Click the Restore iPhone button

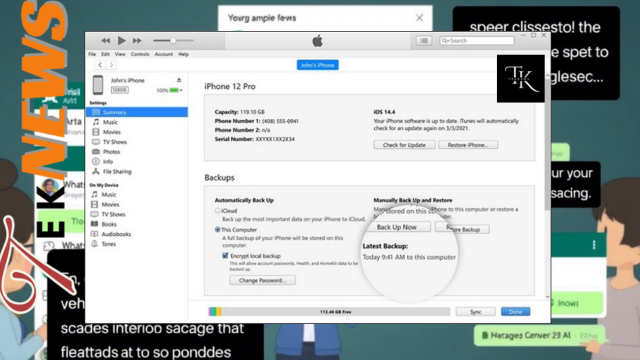pos(468,145)
